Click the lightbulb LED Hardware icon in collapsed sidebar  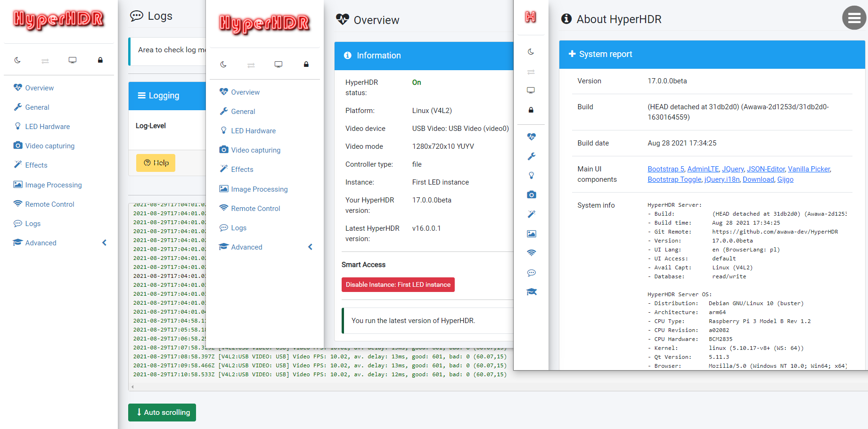(x=532, y=176)
